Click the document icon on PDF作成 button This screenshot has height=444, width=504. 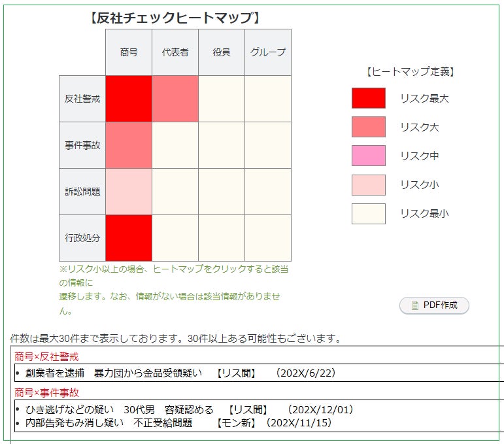point(415,305)
